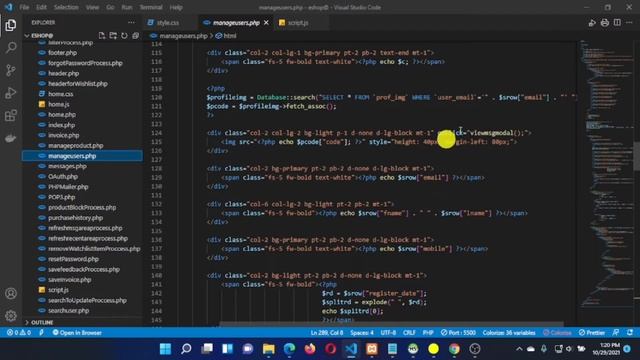The width and height of the screenshot is (640, 360).
Task: Open manageproduct.php in Explorer
Action: coord(76,145)
